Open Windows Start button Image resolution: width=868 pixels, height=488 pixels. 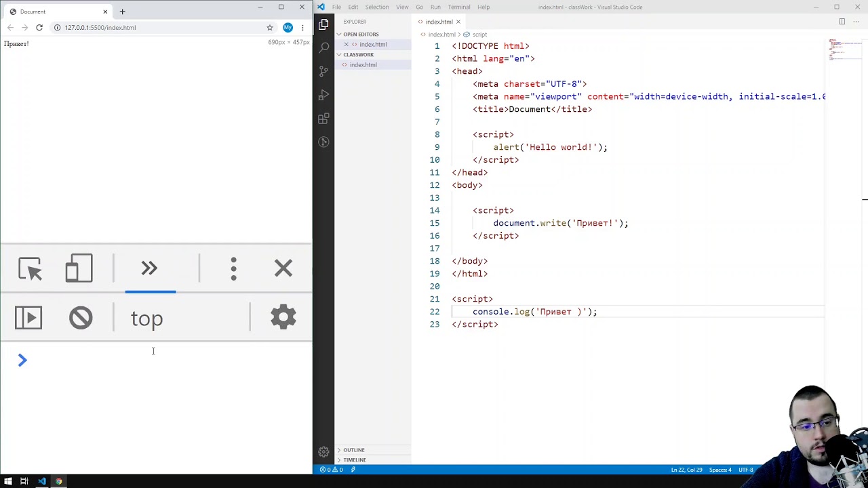(7, 481)
